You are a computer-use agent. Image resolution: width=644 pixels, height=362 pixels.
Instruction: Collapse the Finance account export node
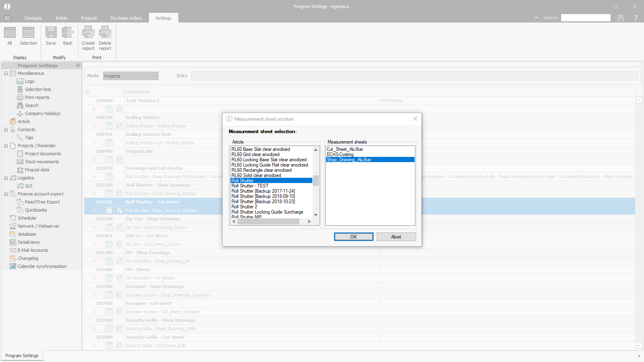click(6, 194)
